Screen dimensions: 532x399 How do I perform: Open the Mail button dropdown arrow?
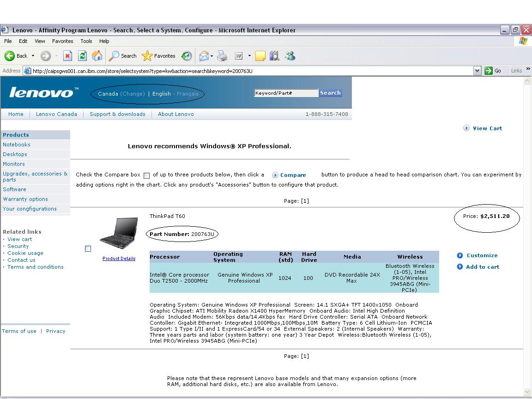212,55
